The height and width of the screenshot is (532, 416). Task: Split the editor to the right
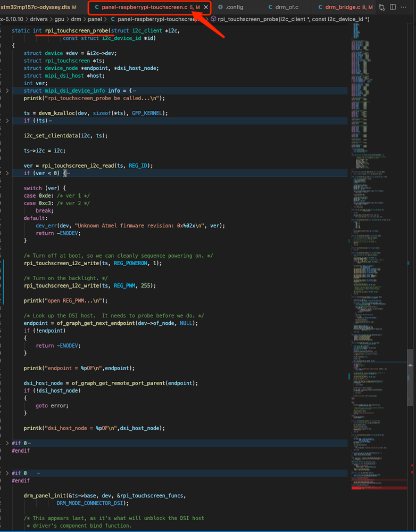click(393, 7)
